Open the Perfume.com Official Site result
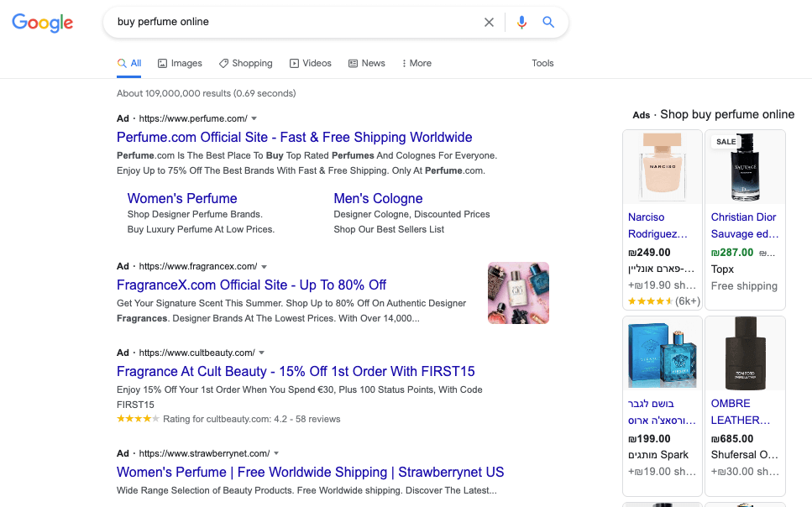812x507 pixels. (x=294, y=137)
